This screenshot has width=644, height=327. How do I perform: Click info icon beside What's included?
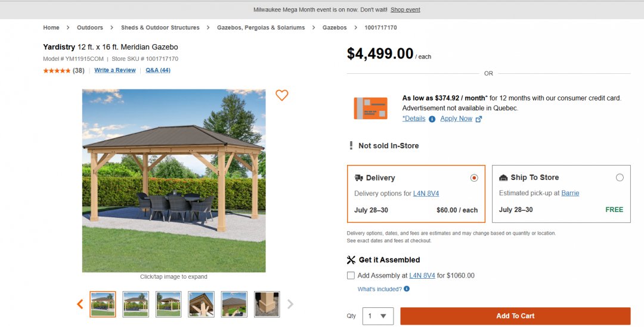407,289
